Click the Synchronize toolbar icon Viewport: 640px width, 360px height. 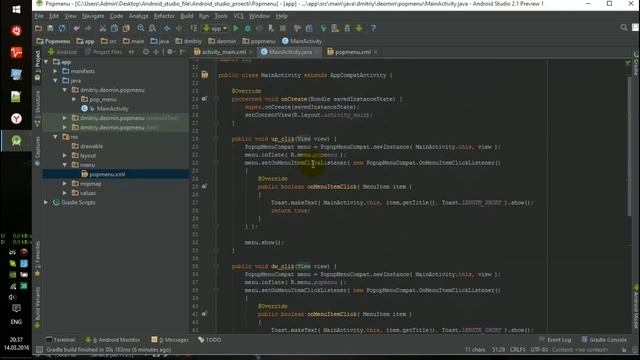(x=62, y=28)
